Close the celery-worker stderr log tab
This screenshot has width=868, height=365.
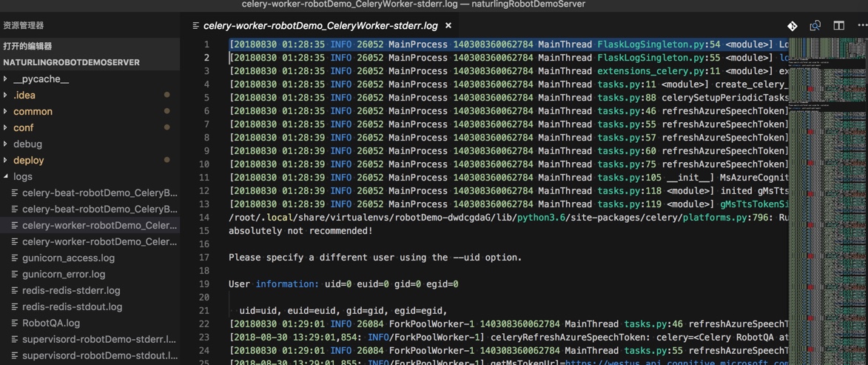(x=448, y=26)
